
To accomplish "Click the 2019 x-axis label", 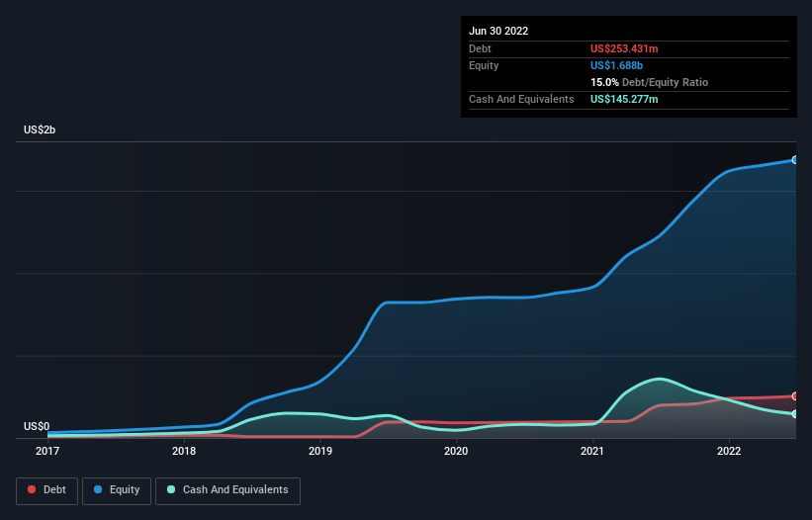I will (320, 451).
